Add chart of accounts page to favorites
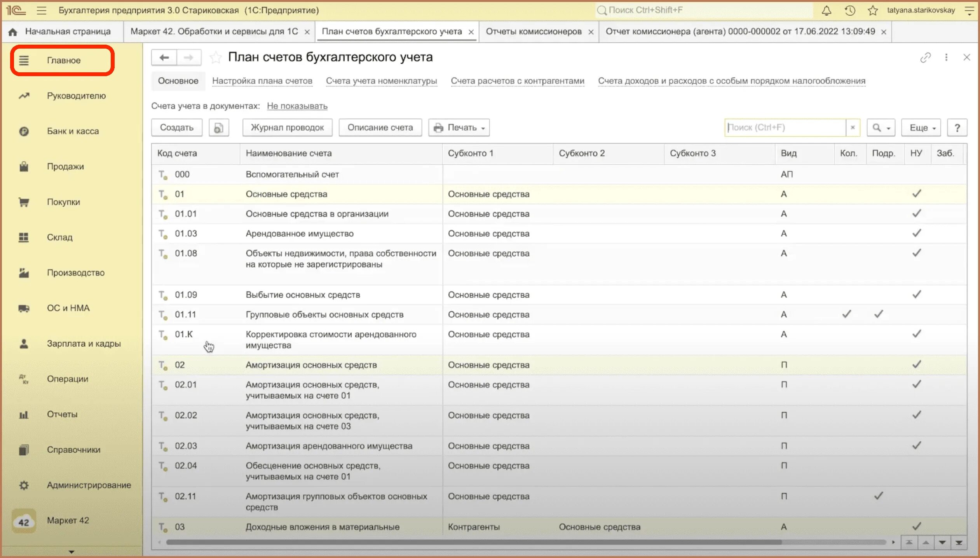980x558 pixels. (x=216, y=58)
